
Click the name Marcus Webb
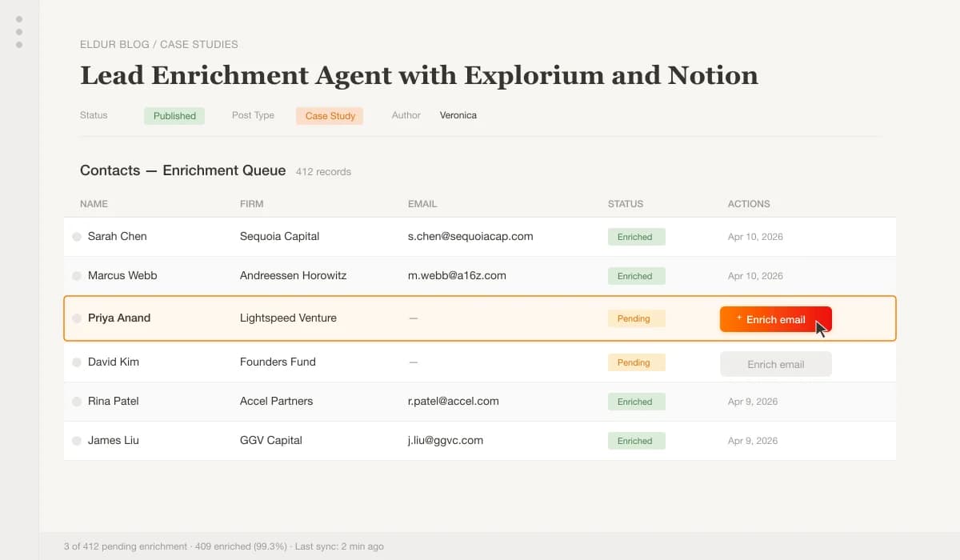[x=122, y=275]
